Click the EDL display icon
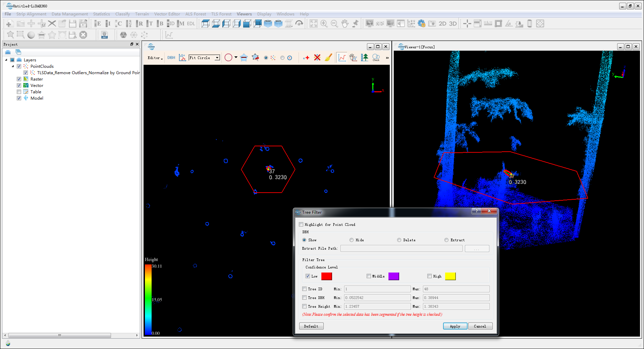Viewport: 644px width, 349px height. tap(191, 23)
